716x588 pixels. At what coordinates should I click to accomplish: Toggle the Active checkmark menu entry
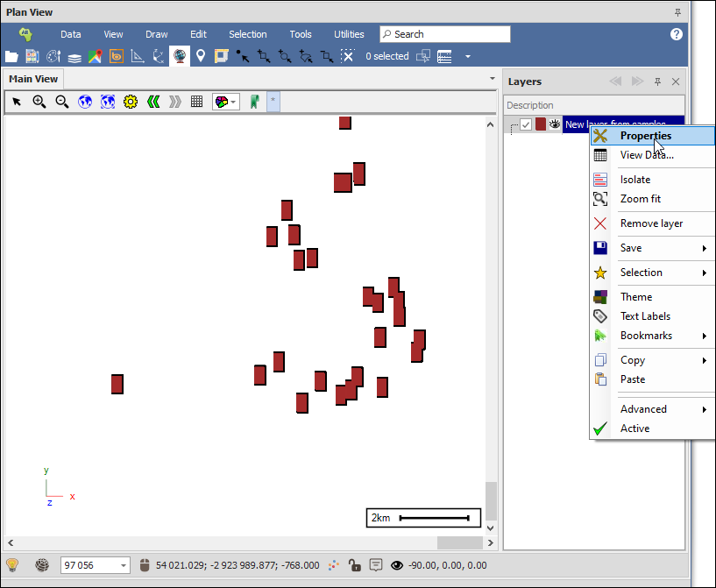634,429
